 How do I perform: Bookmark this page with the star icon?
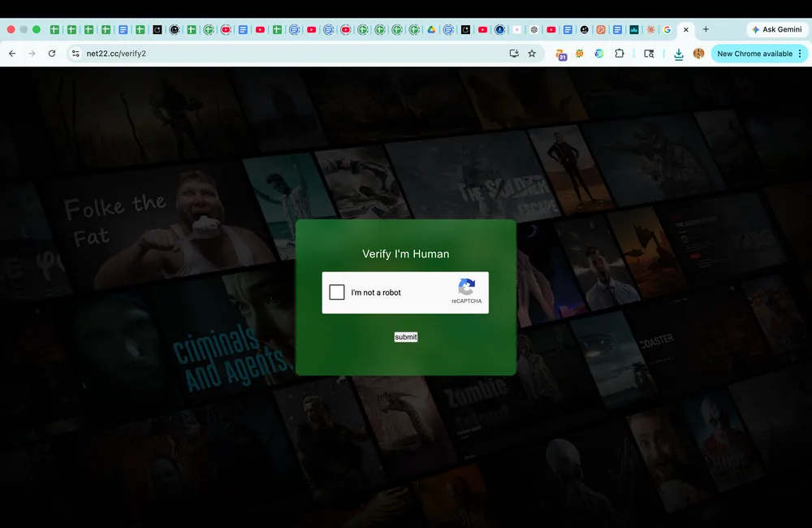(x=532, y=54)
